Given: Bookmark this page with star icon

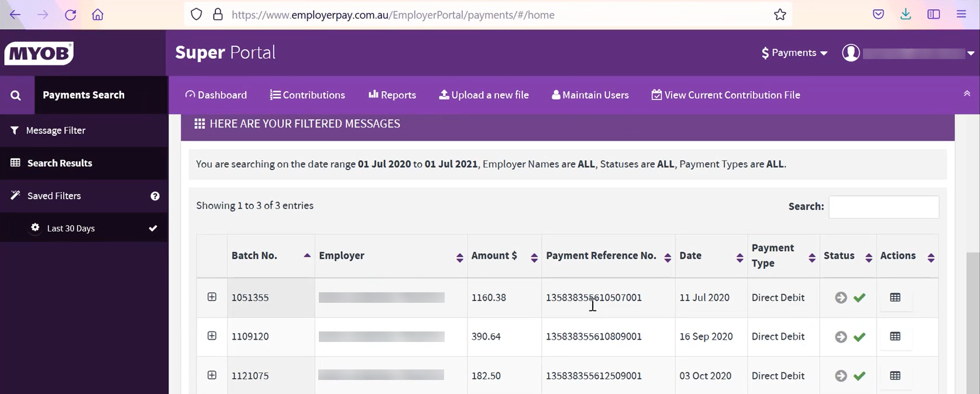Looking at the screenshot, I should pyautogui.click(x=779, y=15).
